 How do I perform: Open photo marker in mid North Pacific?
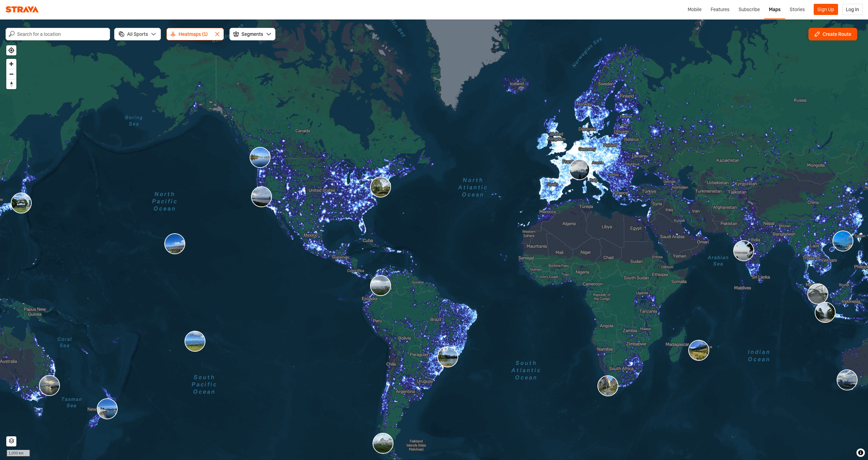point(175,244)
